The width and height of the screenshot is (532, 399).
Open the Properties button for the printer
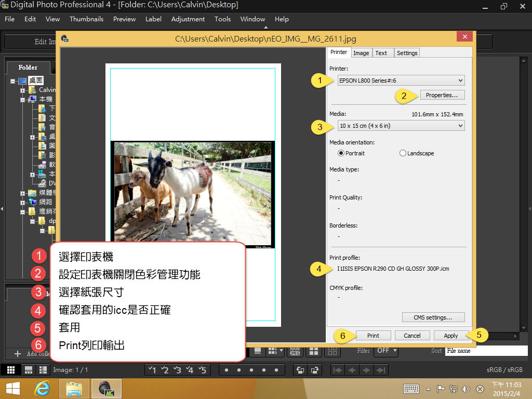point(442,95)
